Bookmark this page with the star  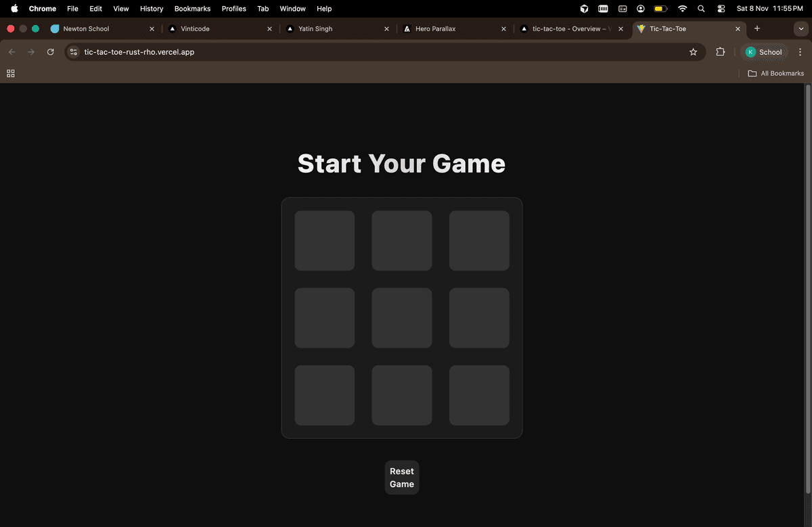click(x=693, y=52)
